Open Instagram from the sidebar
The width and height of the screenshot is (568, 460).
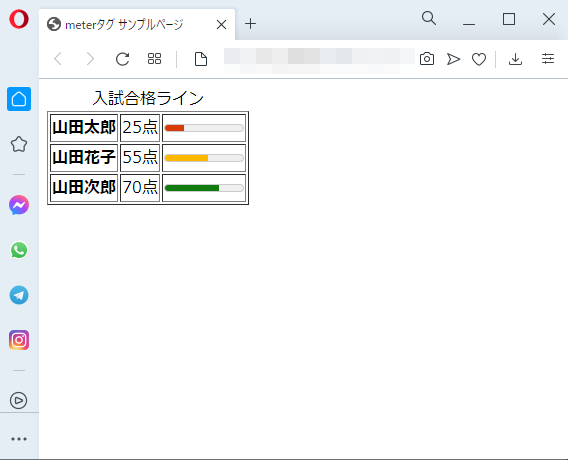[x=19, y=340]
